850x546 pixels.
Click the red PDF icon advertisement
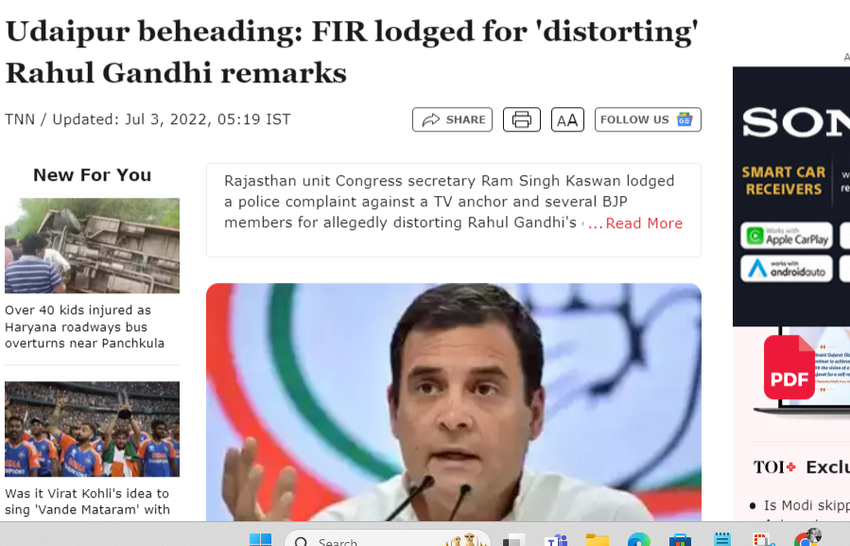tap(789, 368)
